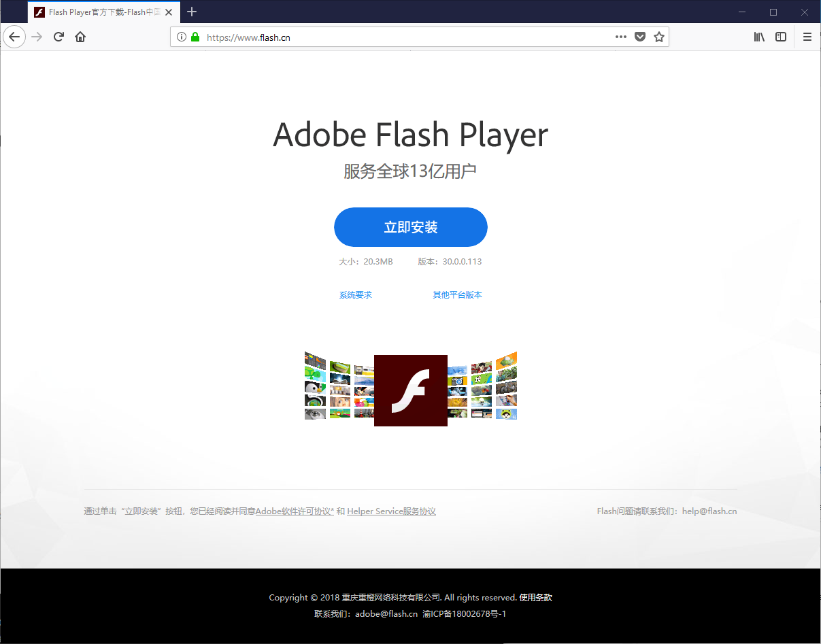Toggle the browser sidebars icon
Image resolution: width=821 pixels, height=644 pixels.
(781, 37)
